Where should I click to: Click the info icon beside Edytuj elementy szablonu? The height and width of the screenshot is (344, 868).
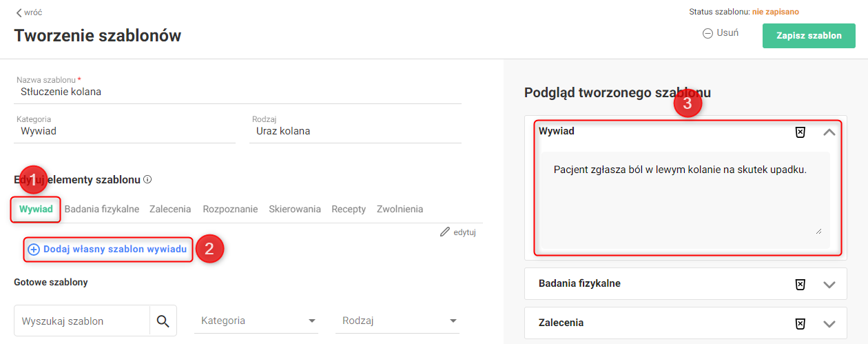[147, 179]
